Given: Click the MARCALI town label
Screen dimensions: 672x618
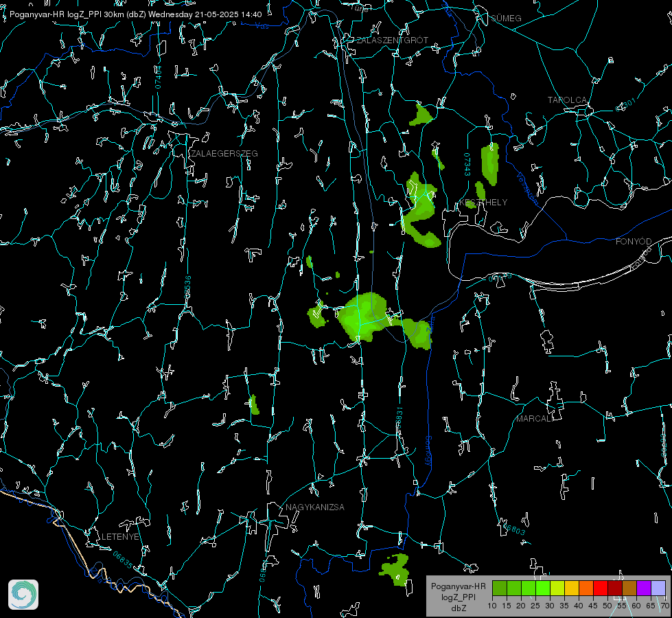Looking at the screenshot, I should tap(534, 419).
